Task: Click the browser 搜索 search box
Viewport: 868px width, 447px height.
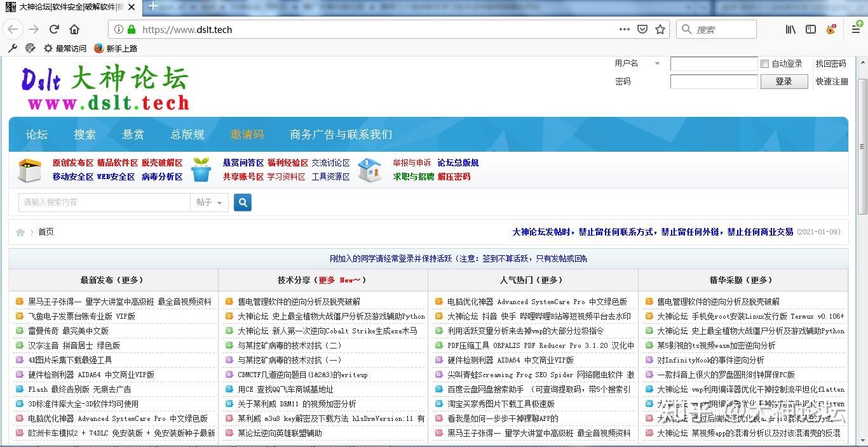Action: (716, 29)
